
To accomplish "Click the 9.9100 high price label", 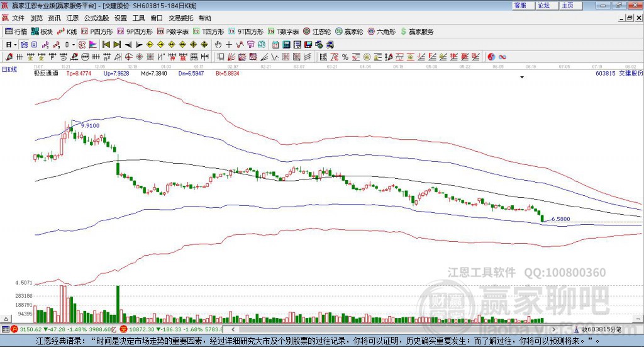I will [90, 126].
